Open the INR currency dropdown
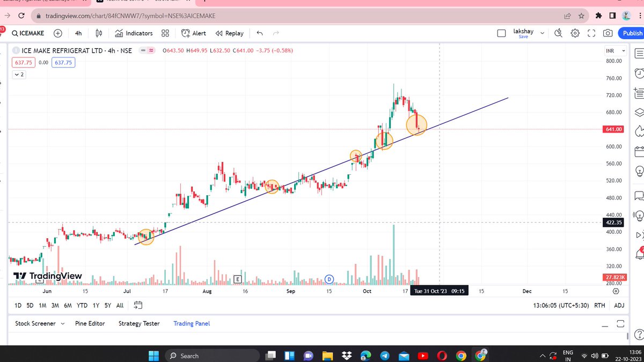The height and width of the screenshot is (362, 644). click(614, 51)
